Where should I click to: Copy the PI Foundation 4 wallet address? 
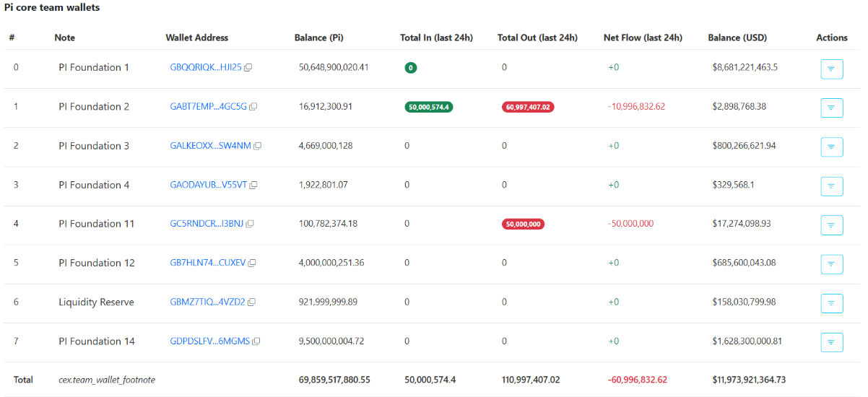pos(253,185)
